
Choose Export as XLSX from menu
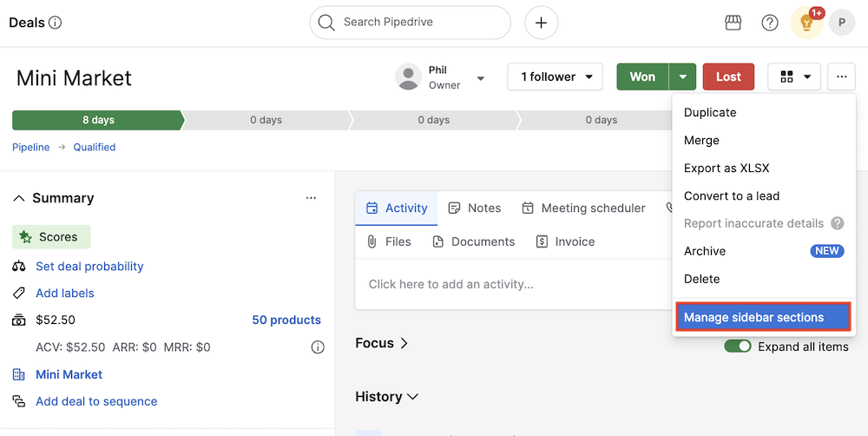pyautogui.click(x=727, y=168)
